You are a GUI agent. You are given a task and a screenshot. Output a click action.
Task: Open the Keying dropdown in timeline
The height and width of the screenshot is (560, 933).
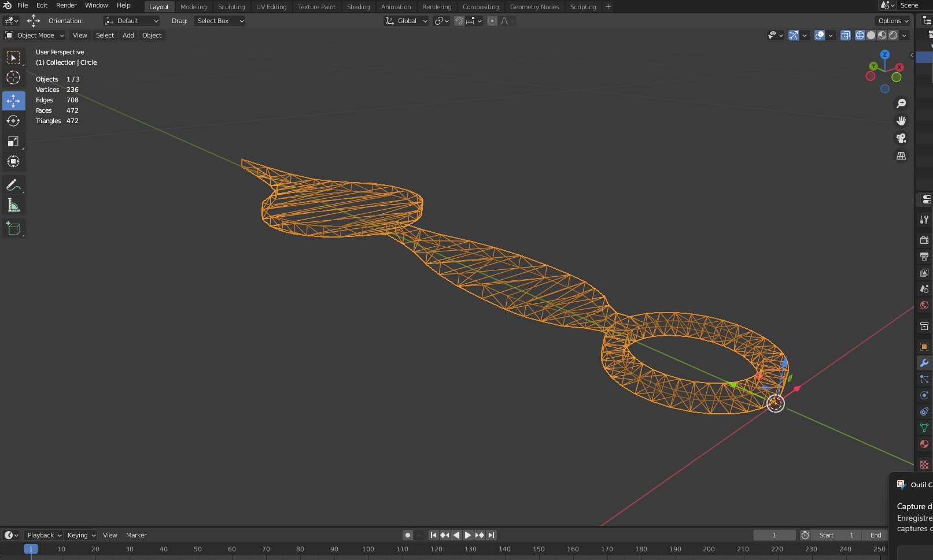tap(81, 535)
